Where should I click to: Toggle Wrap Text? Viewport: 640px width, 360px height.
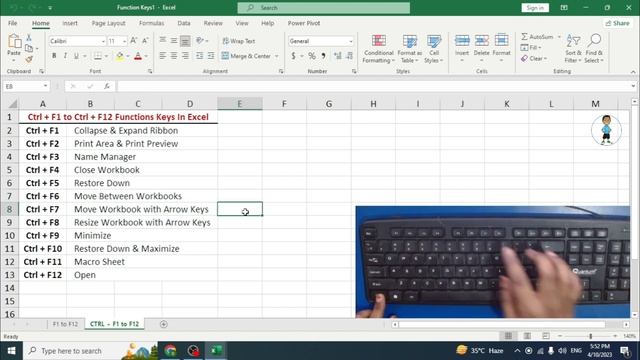tap(239, 41)
